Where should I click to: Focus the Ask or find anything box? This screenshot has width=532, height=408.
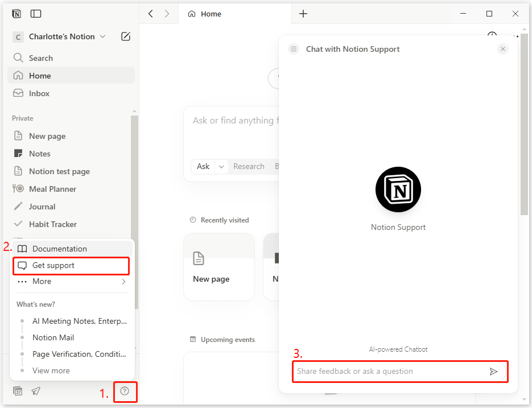click(236, 121)
